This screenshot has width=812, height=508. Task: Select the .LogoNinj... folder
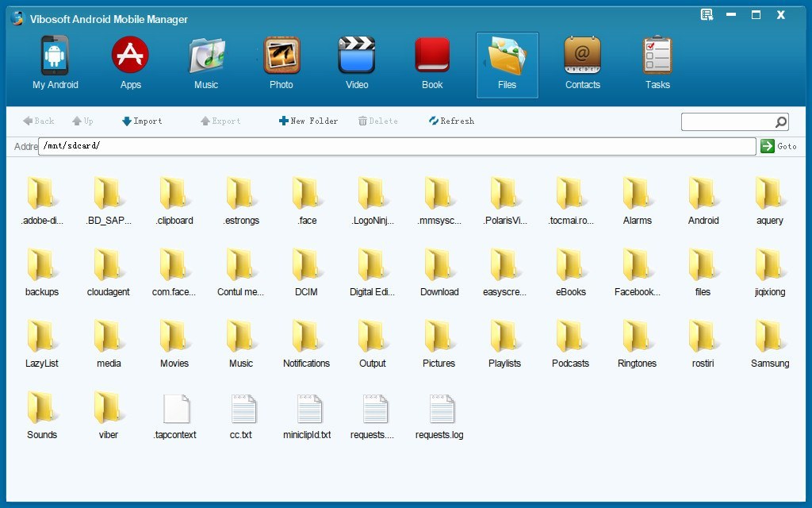[373, 201]
